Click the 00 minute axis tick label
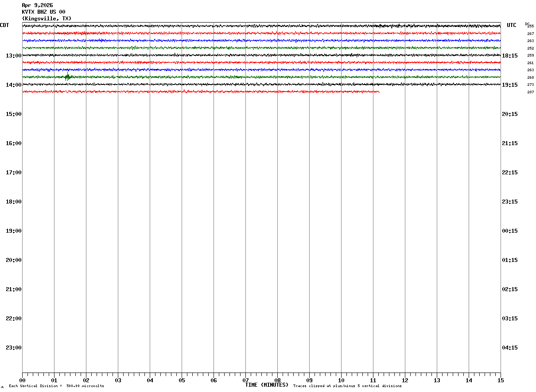The image size is (536, 392). click(22, 380)
